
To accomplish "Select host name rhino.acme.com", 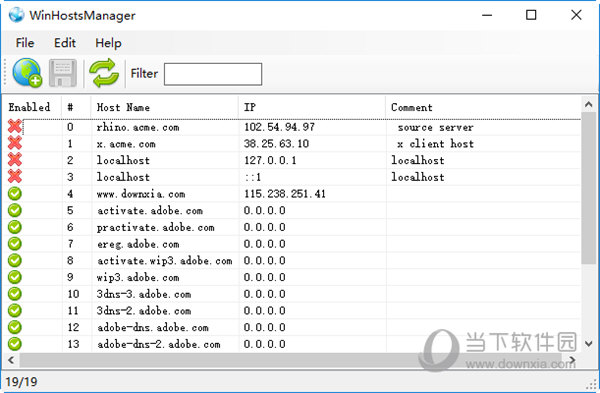I will click(138, 127).
